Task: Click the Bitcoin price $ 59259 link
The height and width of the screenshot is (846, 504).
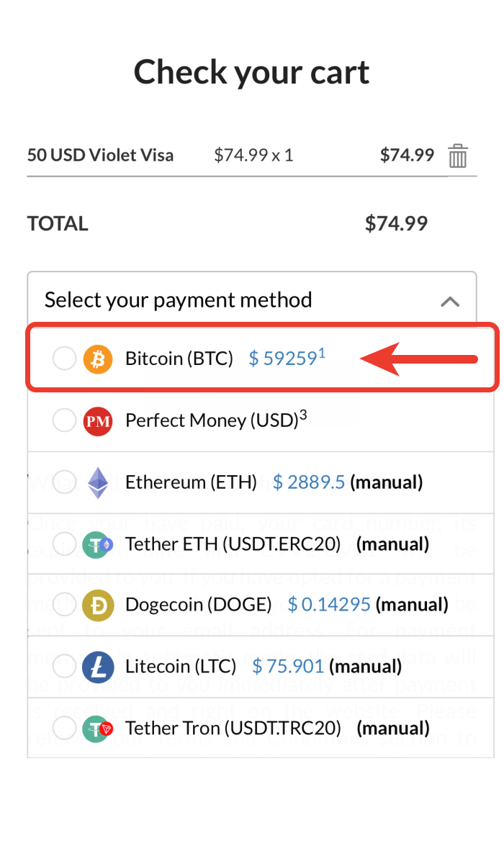Action: coord(282,359)
